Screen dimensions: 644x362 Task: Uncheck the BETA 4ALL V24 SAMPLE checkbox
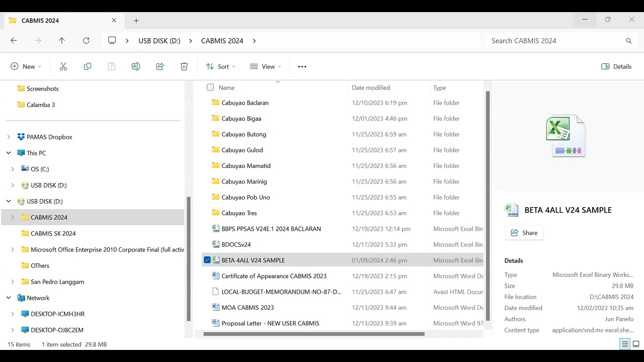tap(207, 260)
